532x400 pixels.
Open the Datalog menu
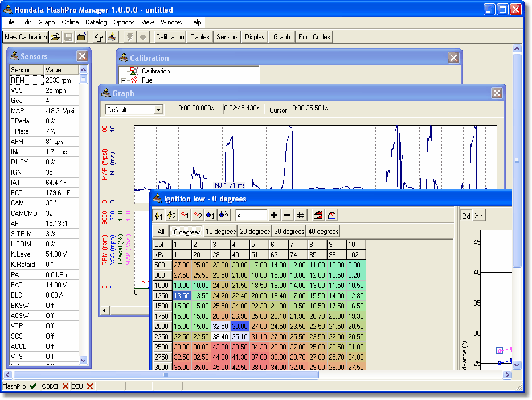click(x=96, y=22)
